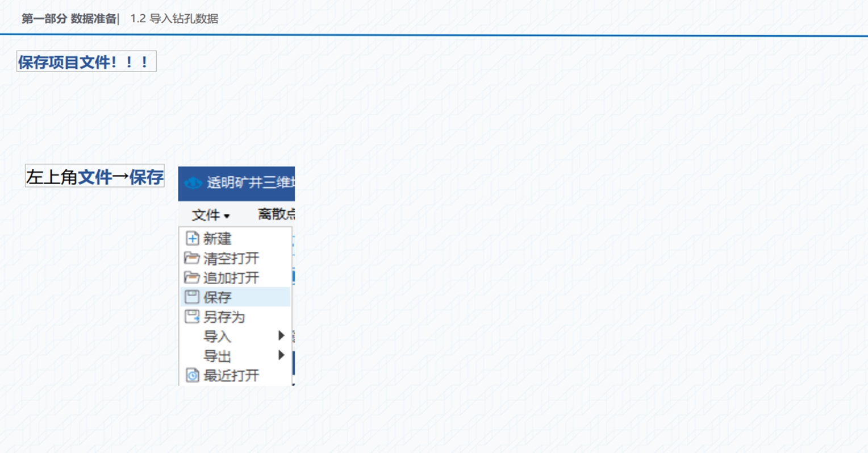Select the 清空打开 menu entry label
The height and width of the screenshot is (453, 868).
click(x=231, y=259)
